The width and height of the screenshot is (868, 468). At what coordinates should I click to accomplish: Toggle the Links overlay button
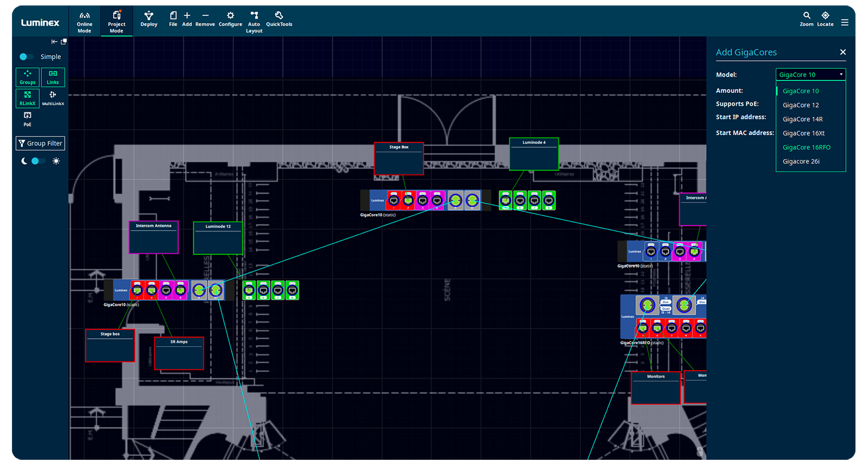53,77
